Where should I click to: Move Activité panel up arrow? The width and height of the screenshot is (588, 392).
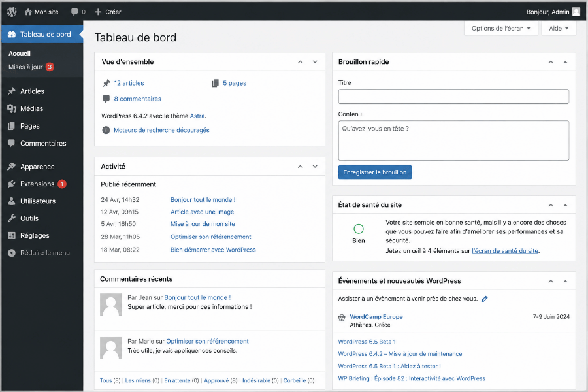tap(301, 167)
